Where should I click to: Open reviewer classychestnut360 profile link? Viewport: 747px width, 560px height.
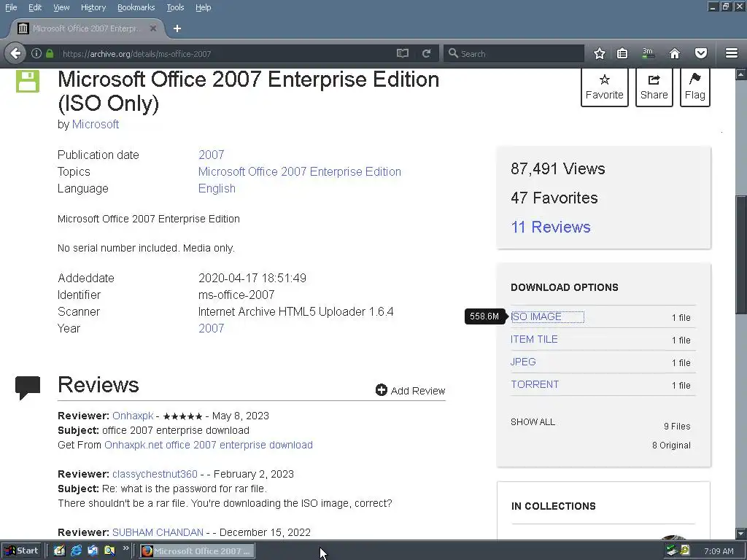[x=155, y=474]
